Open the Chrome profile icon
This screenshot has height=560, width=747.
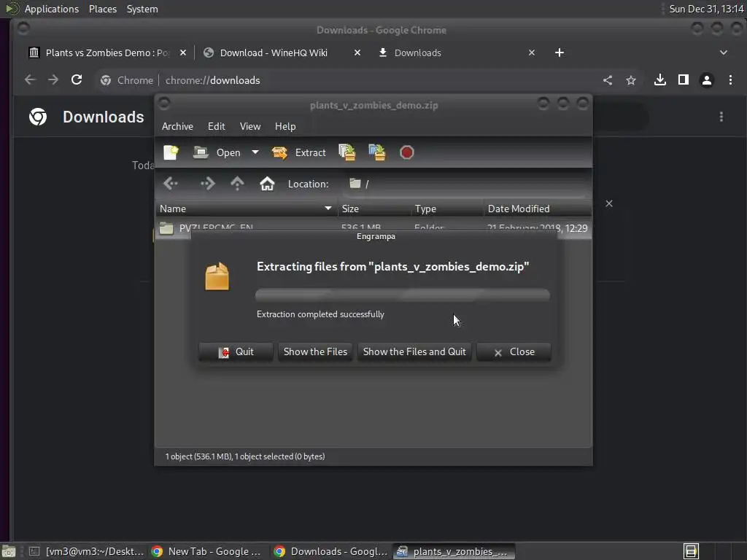click(x=706, y=80)
